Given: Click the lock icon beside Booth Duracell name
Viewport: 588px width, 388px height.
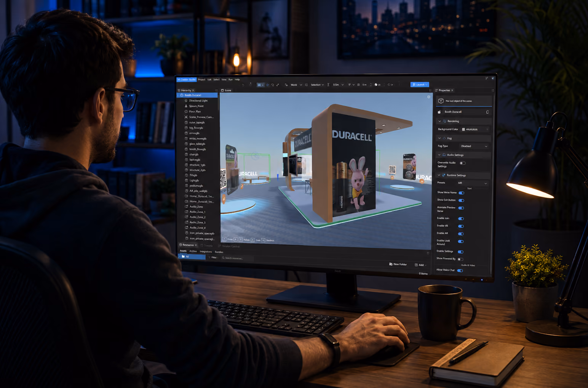Looking at the screenshot, I should [439, 112].
